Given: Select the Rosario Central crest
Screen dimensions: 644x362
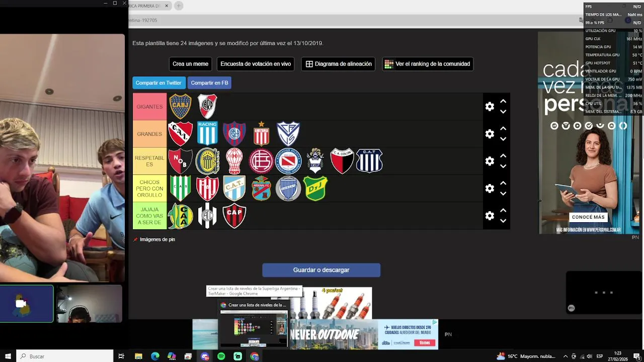Looking at the screenshot, I should pyautogui.click(x=207, y=161).
